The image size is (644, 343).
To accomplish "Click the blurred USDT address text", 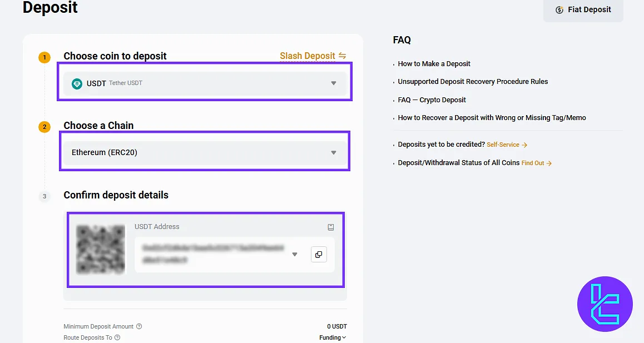I will tap(213, 254).
